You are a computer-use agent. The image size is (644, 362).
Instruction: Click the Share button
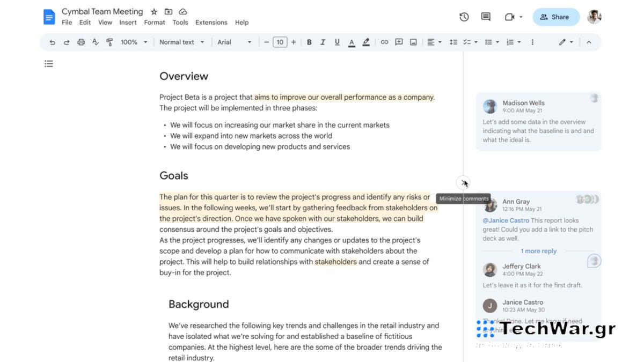click(x=556, y=17)
